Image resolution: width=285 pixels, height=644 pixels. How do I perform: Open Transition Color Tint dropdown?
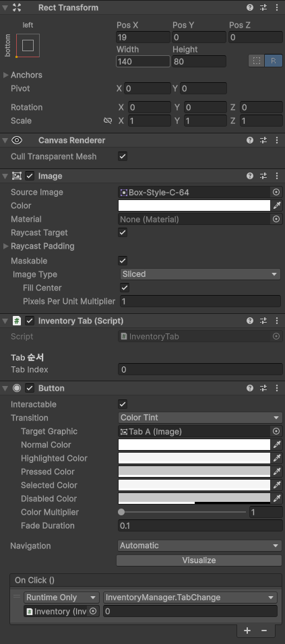coord(199,418)
